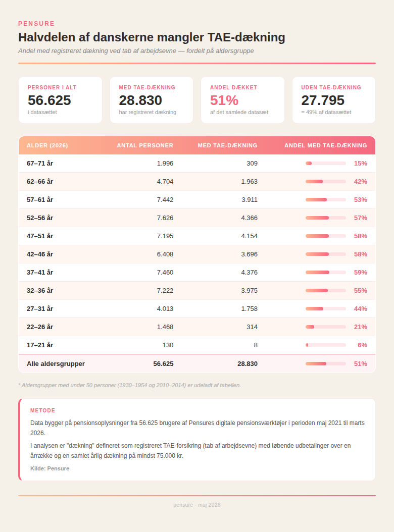Select the 52–56 år table row label
This screenshot has height=532, width=394.
[40, 218]
